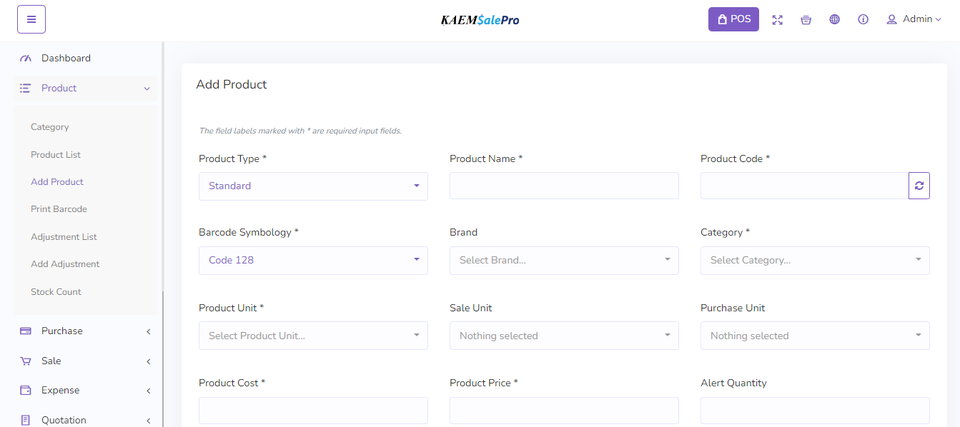The height and width of the screenshot is (427, 960).
Task: Click the info circle icon
Action: [x=863, y=20]
